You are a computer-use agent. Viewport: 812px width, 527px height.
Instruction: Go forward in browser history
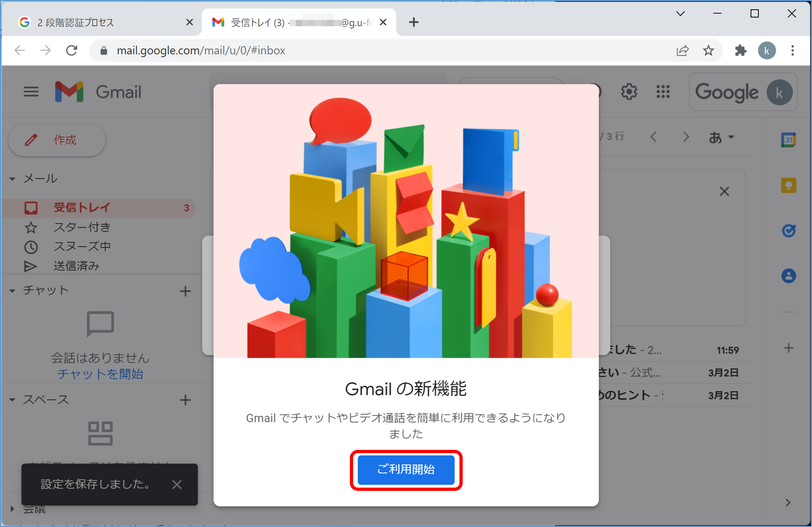45,50
